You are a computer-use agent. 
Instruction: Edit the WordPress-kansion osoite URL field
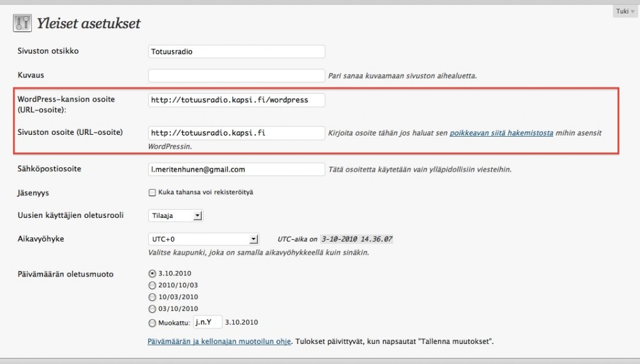point(236,100)
